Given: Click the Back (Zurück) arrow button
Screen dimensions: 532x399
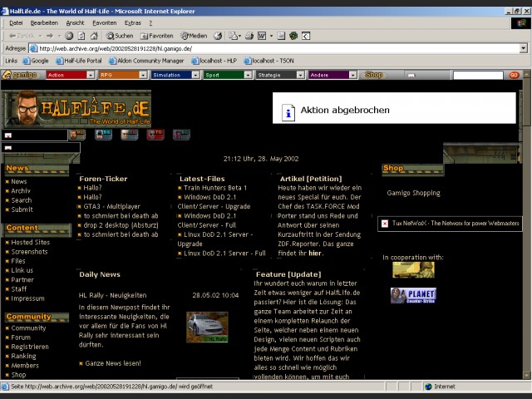Looking at the screenshot, I should click(x=22, y=36).
